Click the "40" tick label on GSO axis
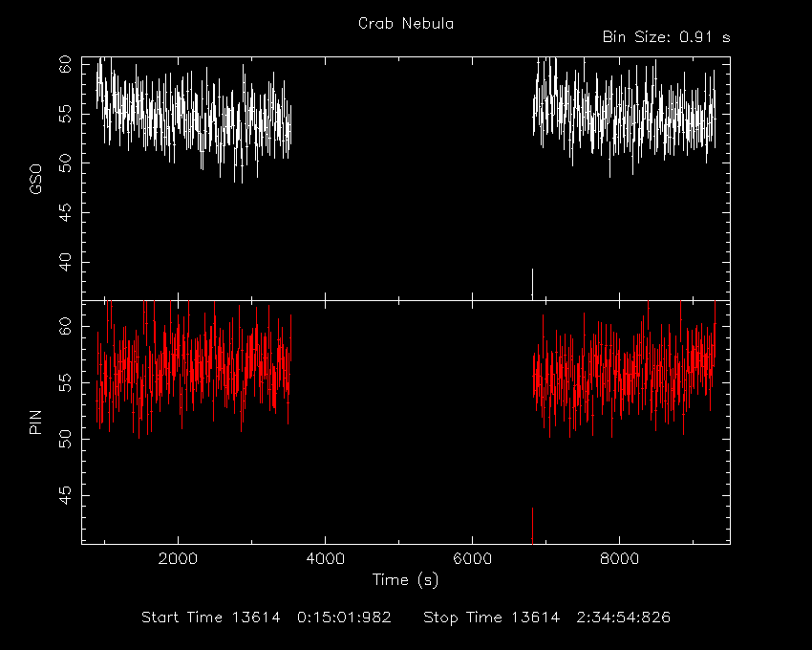Image resolution: width=812 pixels, height=650 pixels. pyautogui.click(x=65, y=262)
